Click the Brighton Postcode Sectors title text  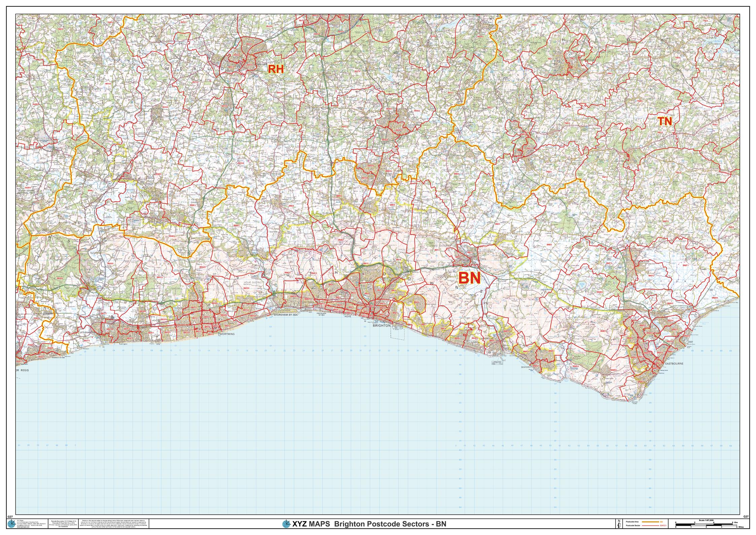point(390,524)
